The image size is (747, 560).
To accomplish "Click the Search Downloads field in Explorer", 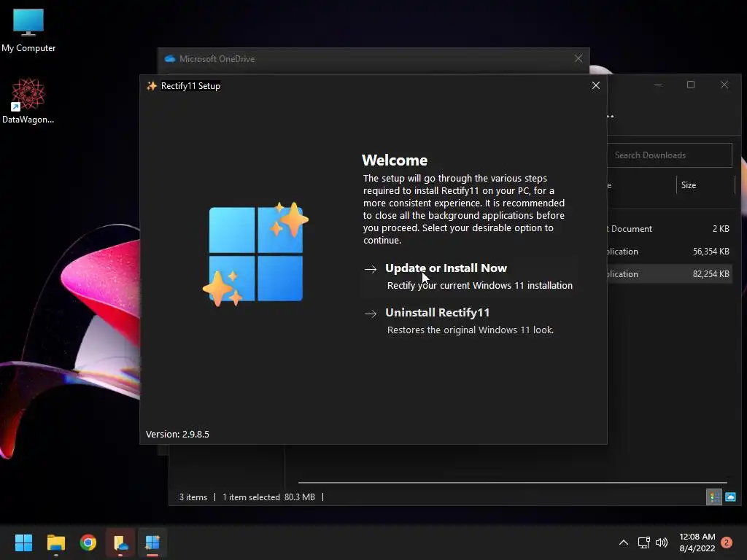I will [670, 155].
